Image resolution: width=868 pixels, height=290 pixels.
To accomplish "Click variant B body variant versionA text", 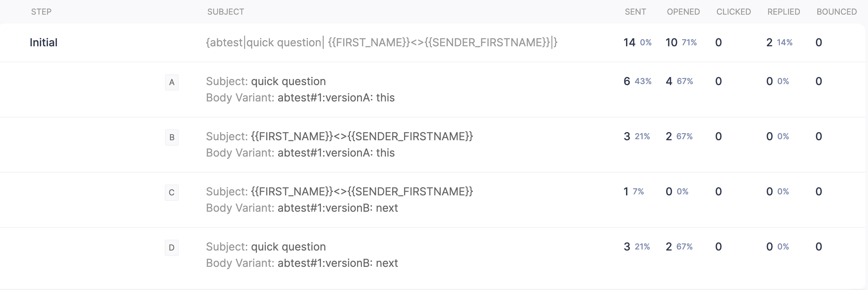I will 336,153.
